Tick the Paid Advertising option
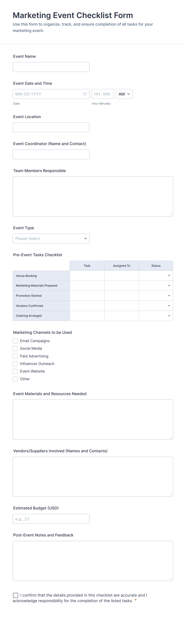The height and width of the screenshot is (644, 184). click(x=15, y=356)
